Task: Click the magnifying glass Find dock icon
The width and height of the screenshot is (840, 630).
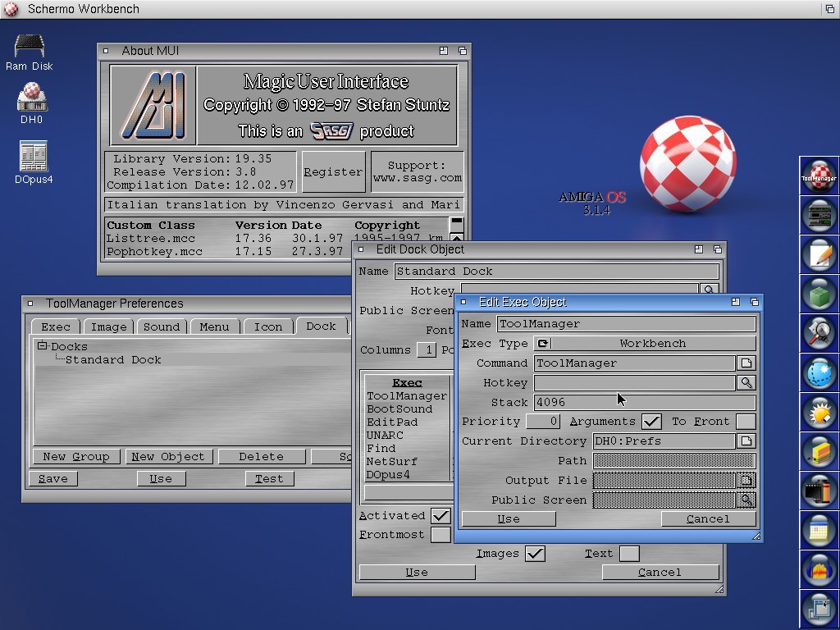Action: (819, 333)
